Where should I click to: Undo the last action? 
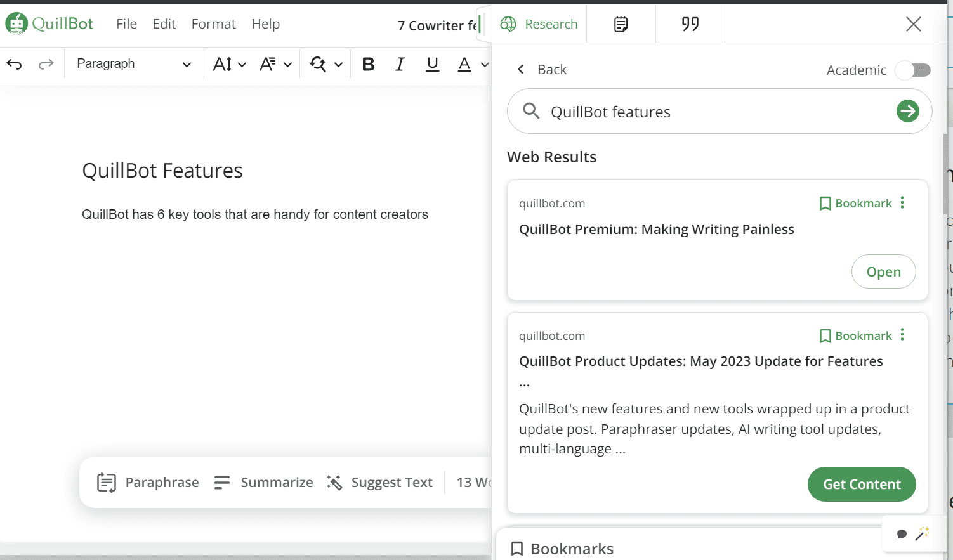[15, 64]
